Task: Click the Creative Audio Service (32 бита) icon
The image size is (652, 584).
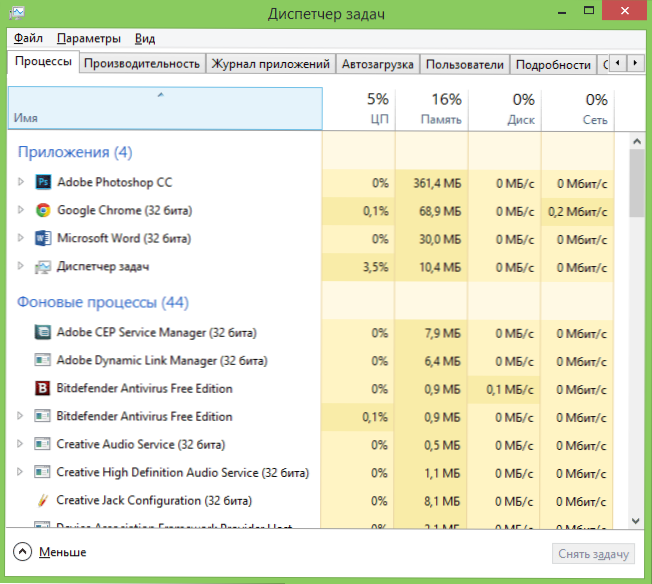Action: pos(42,444)
